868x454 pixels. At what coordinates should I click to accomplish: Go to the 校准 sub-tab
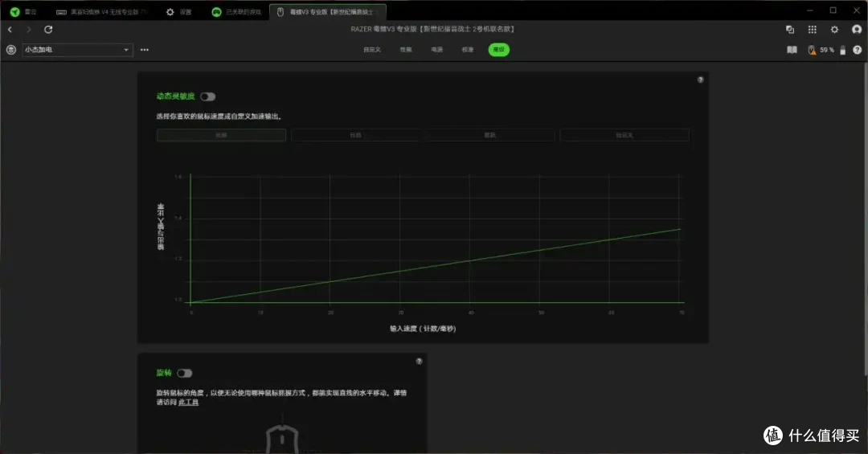(468, 50)
